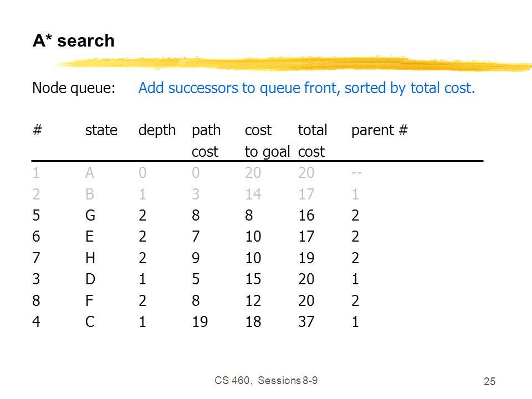Click the 'CS 460, Sessions 8-9' footer
The image size is (532, 399).
pos(266,380)
